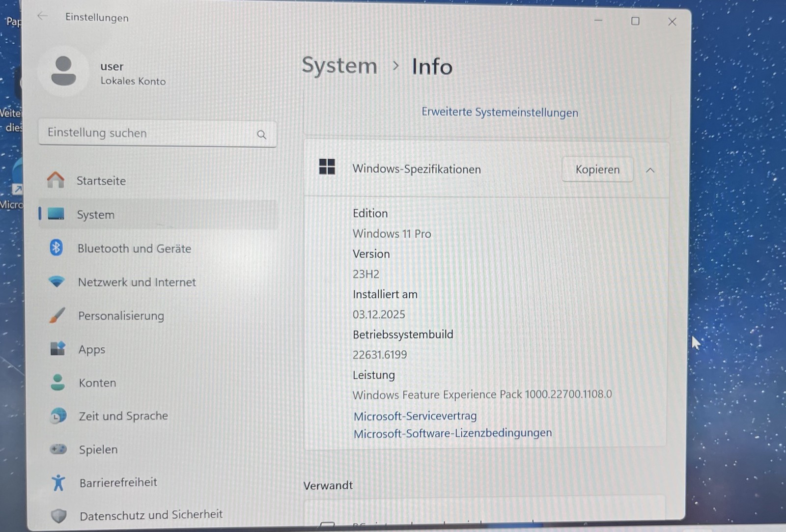Click the Konten person icon
The width and height of the screenshot is (786, 532).
(x=58, y=382)
